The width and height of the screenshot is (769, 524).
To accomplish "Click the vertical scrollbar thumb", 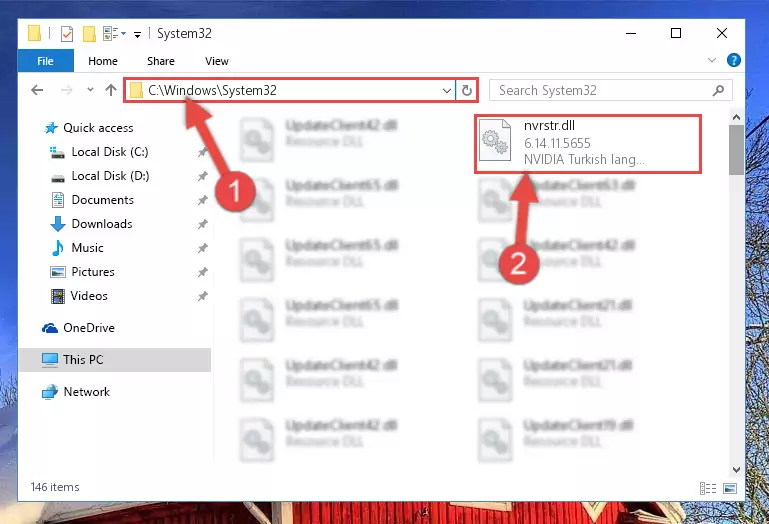I will 736,150.
